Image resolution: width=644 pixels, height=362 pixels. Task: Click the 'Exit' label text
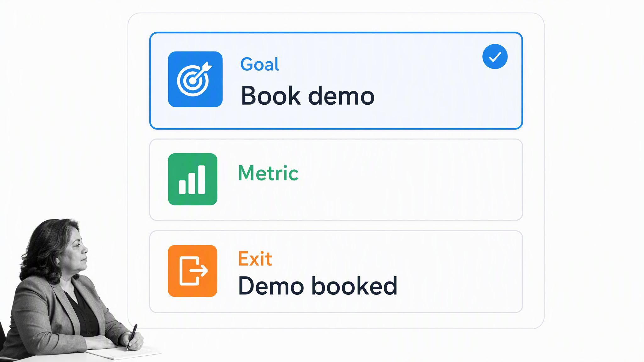255,259
